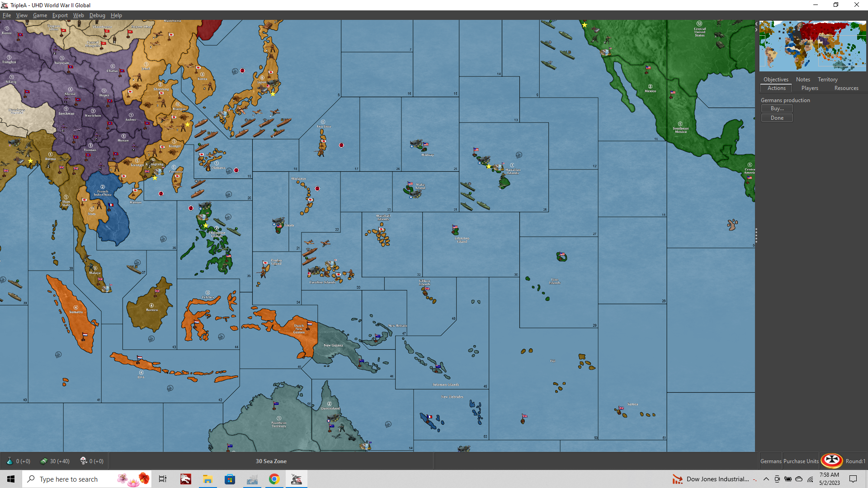This screenshot has height=488, width=868.
Task: Open the Debug menu
Action: (97, 15)
